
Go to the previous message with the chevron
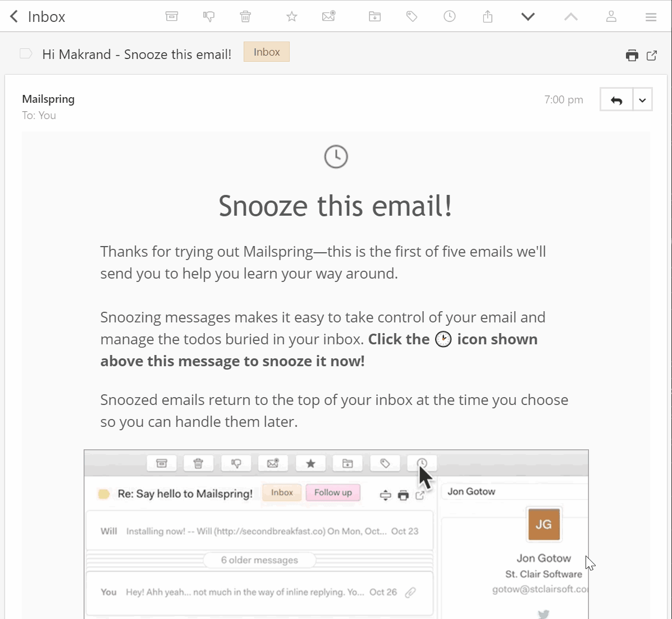570,16
